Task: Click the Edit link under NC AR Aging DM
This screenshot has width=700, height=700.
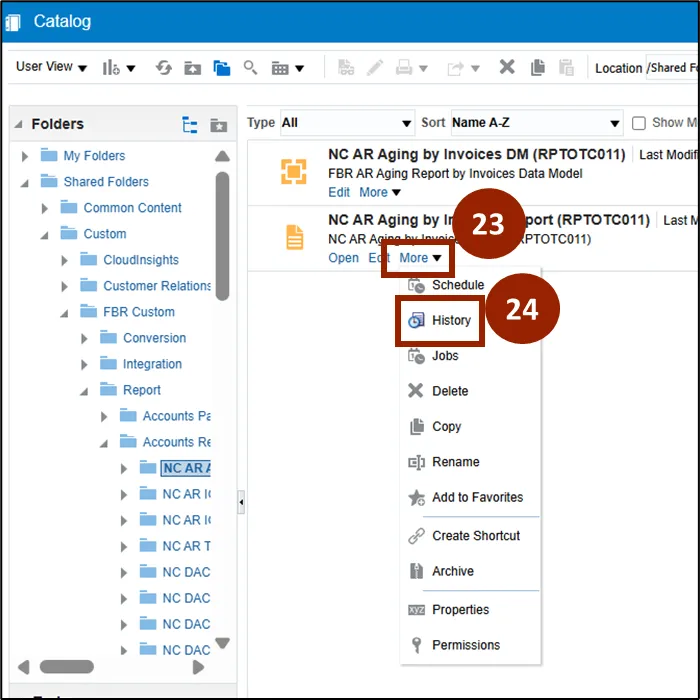Action: coord(339,192)
